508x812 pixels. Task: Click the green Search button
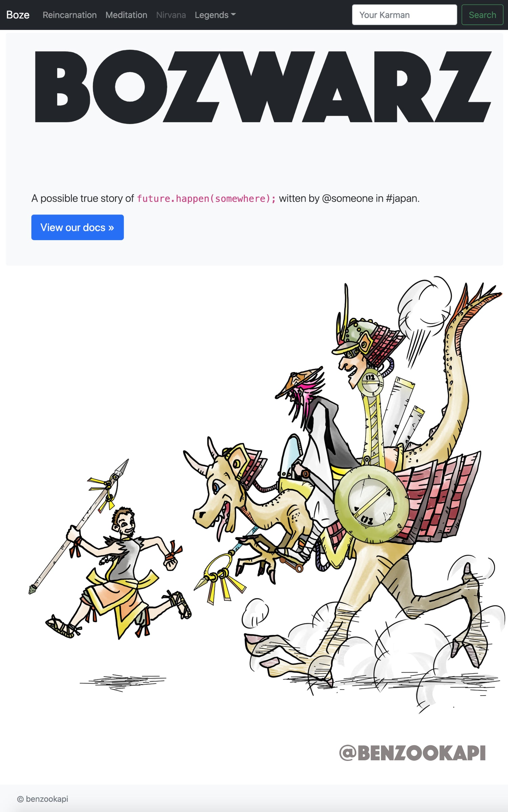pos(482,15)
